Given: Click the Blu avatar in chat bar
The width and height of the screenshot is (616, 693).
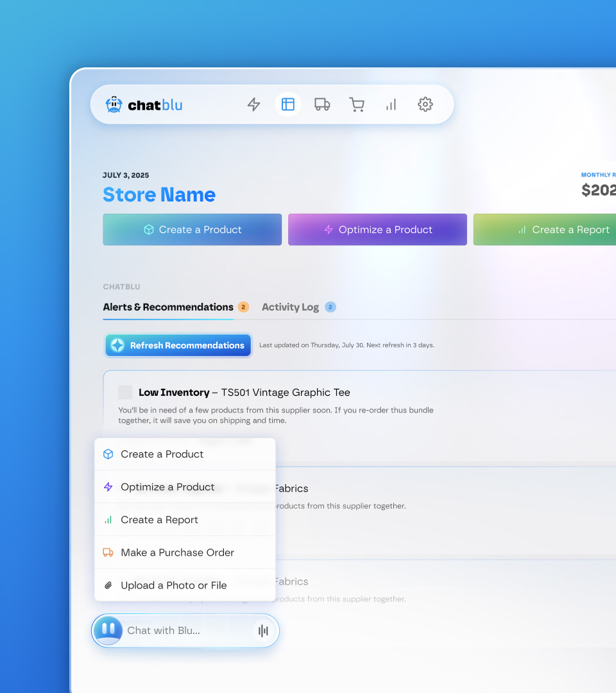Looking at the screenshot, I should point(108,631).
